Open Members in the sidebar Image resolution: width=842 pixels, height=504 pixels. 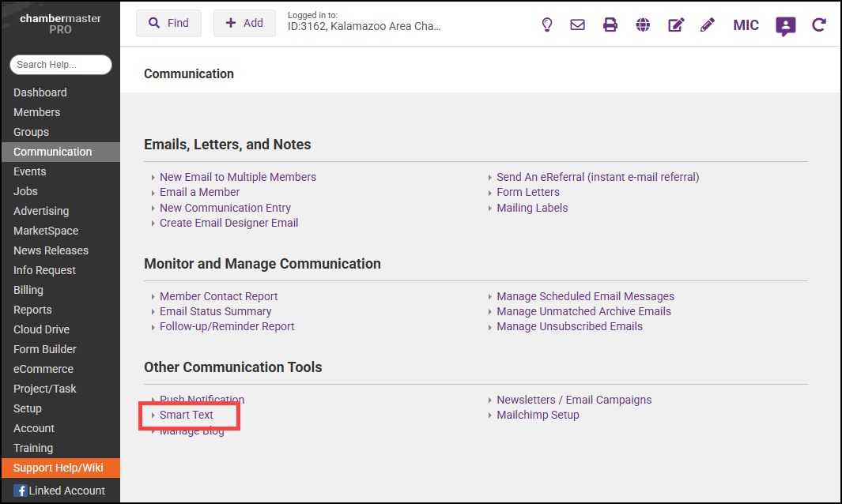pyautogui.click(x=36, y=112)
